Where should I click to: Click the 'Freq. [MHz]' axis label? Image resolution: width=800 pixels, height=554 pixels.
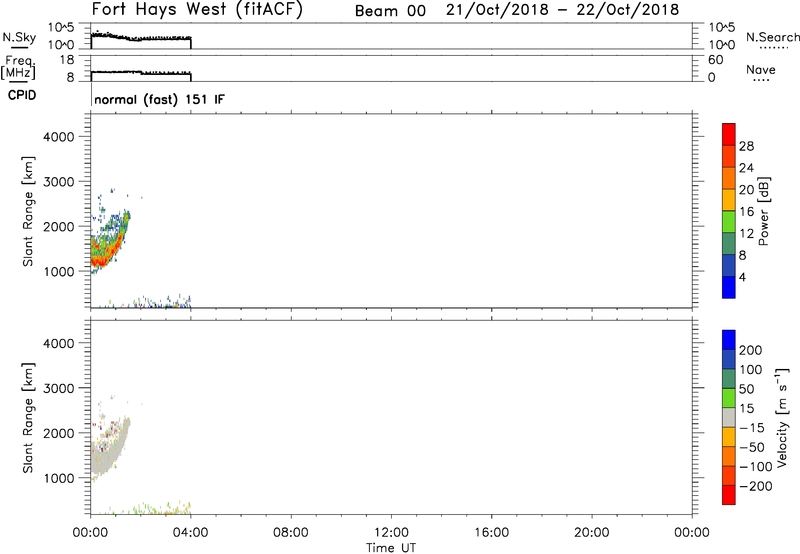[18, 68]
